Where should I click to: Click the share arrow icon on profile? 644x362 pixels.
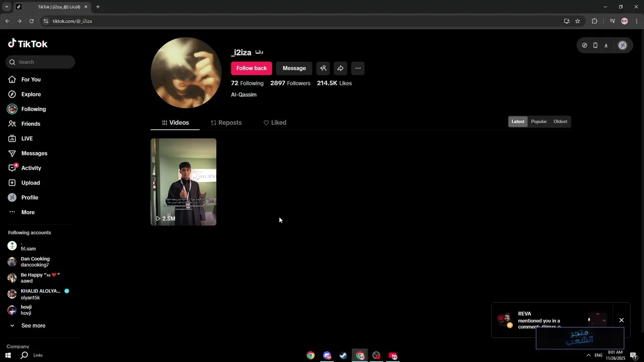(x=341, y=68)
